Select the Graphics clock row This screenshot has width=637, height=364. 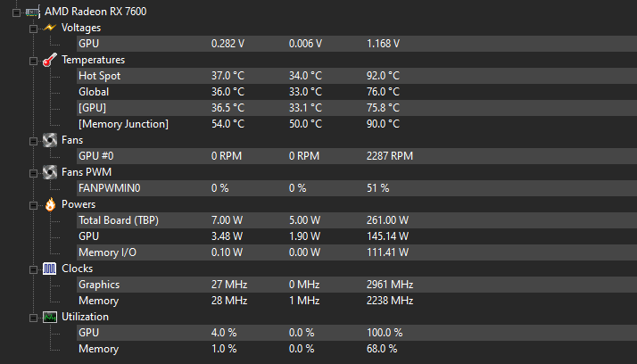click(99, 285)
